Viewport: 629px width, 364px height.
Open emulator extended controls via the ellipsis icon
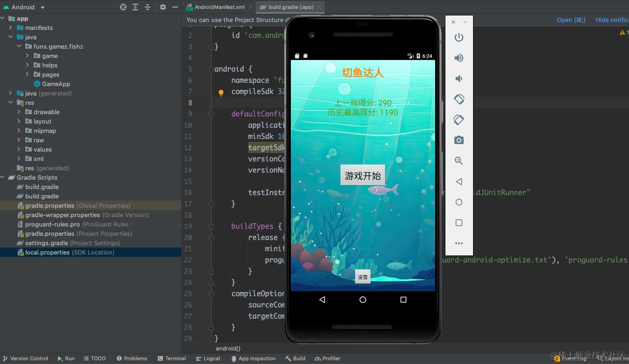459,243
